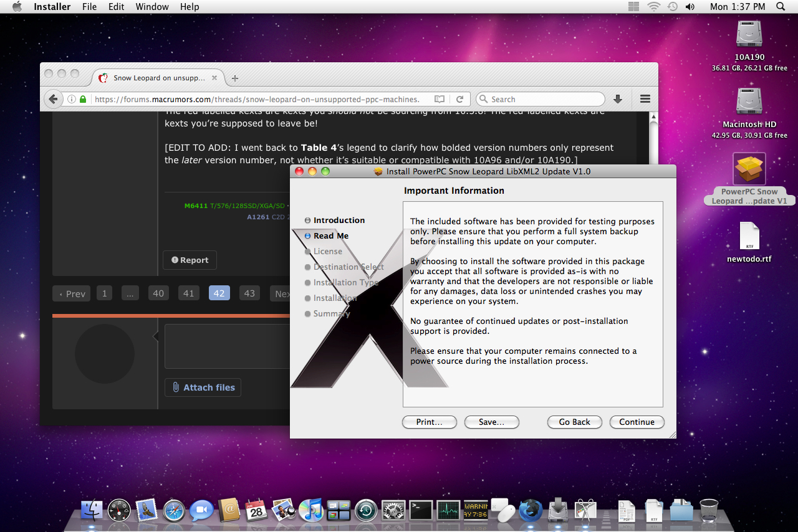The height and width of the screenshot is (532, 798).
Task: Click the green padlock in address bar
Action: coord(83,99)
